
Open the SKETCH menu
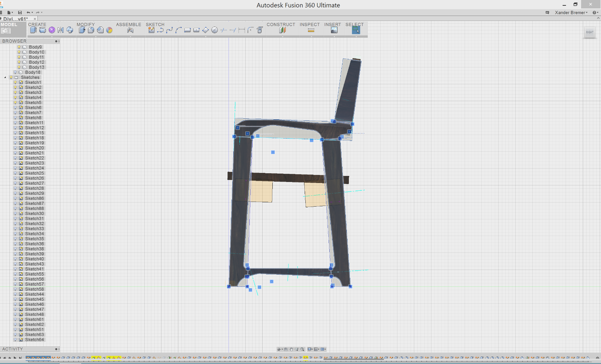click(x=155, y=25)
